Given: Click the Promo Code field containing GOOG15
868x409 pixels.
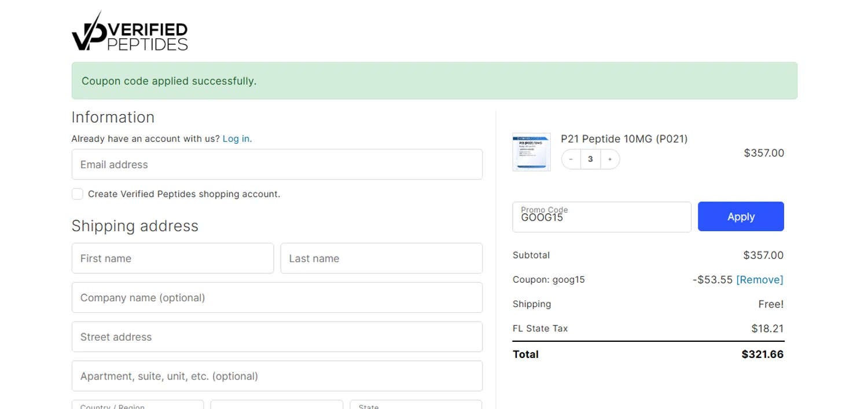Looking at the screenshot, I should [x=602, y=217].
